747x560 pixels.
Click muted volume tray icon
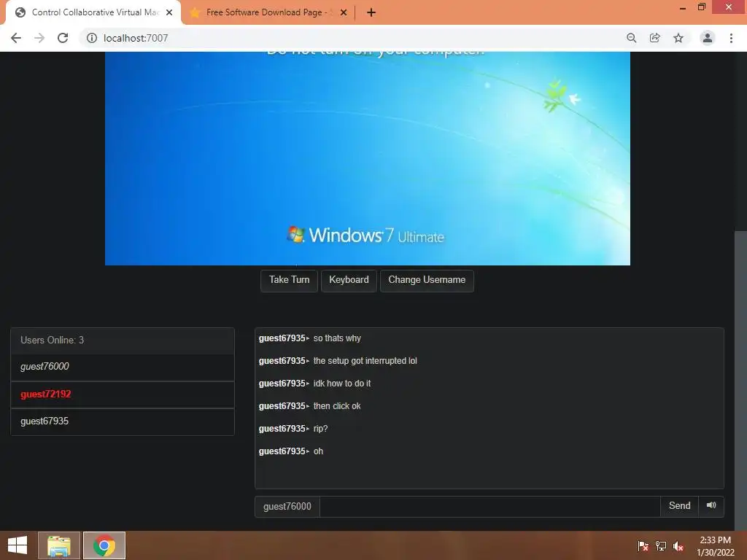(x=678, y=546)
